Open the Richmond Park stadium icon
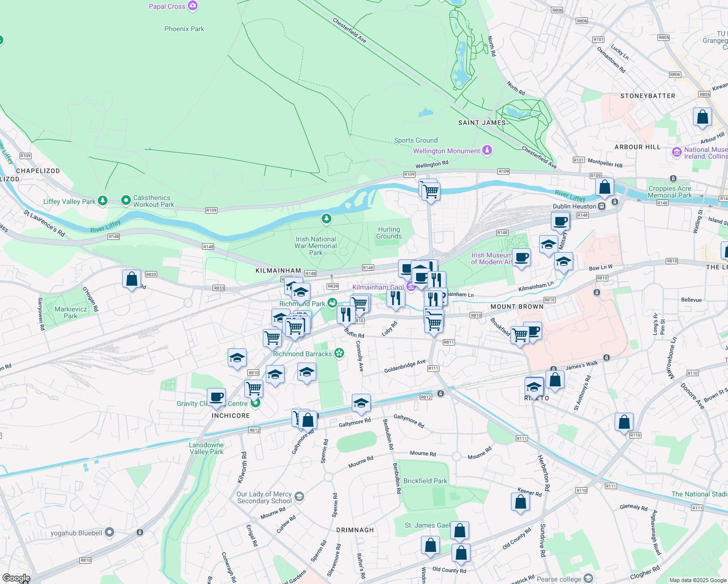The image size is (728, 584). 332,303
